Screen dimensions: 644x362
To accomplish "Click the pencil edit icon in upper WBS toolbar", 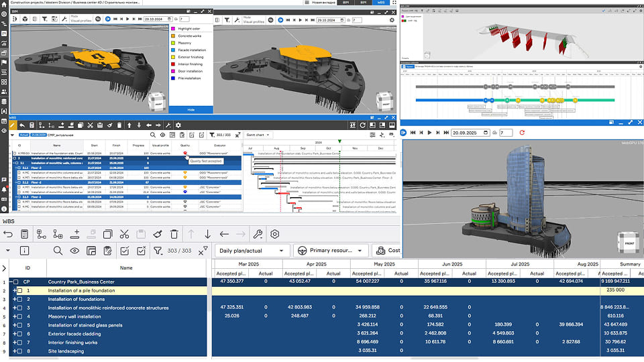I will (12, 125).
